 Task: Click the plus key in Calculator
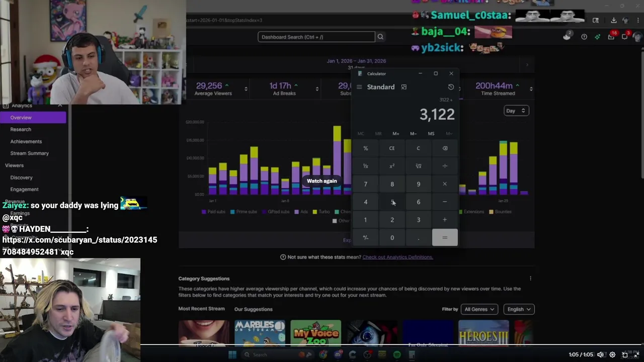(445, 220)
